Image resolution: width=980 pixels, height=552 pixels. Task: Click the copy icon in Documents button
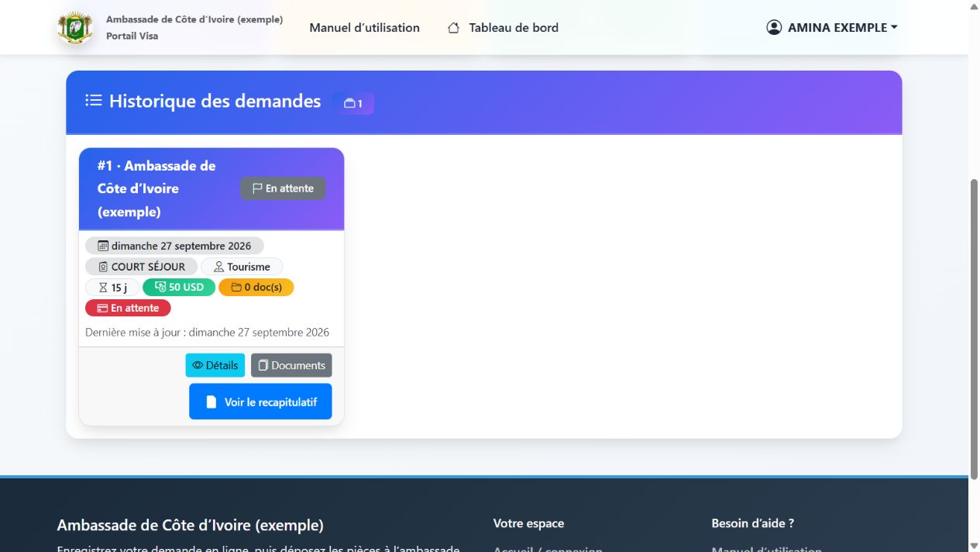click(263, 365)
